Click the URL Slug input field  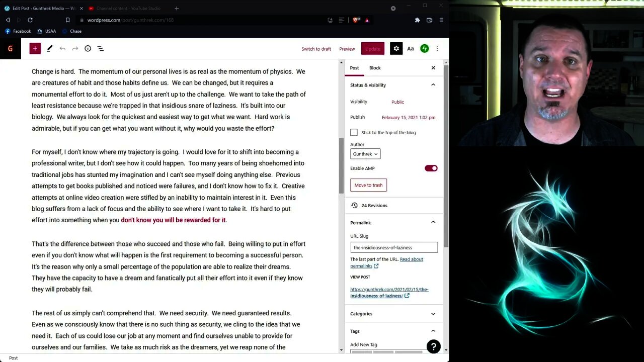(394, 247)
